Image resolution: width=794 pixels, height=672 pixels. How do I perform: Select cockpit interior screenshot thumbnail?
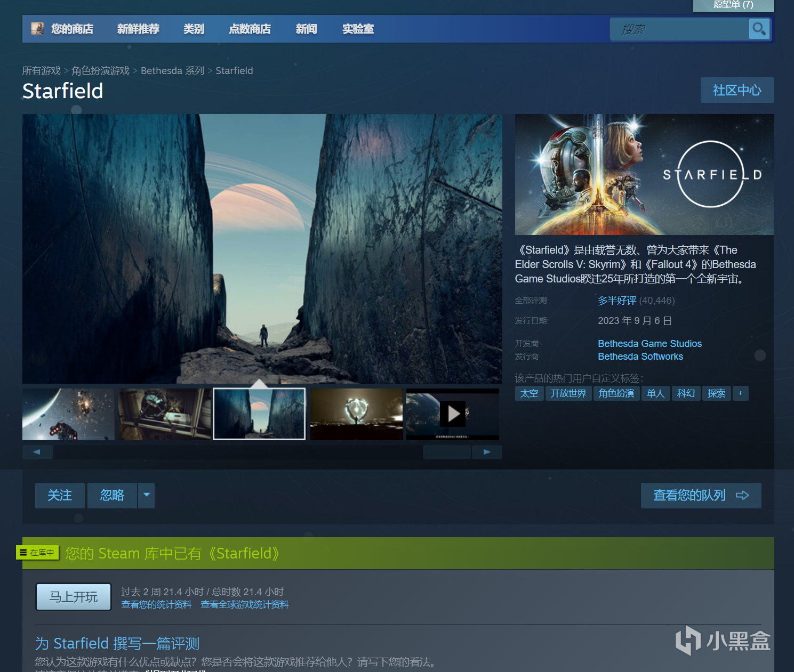[x=164, y=414]
